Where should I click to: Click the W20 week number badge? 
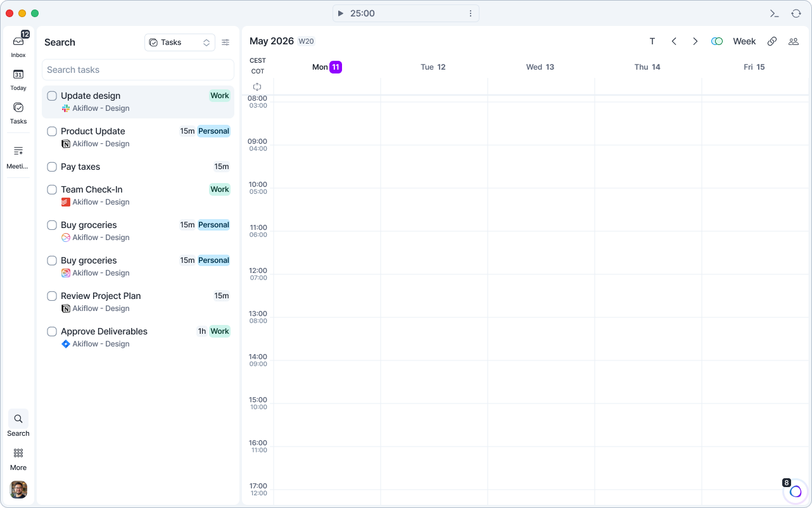(307, 41)
